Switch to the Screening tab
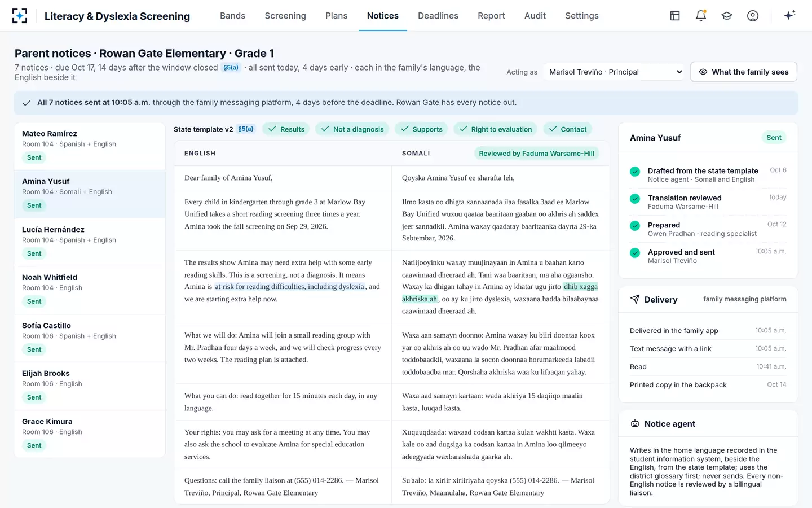This screenshot has height=508, width=812. [x=285, y=16]
